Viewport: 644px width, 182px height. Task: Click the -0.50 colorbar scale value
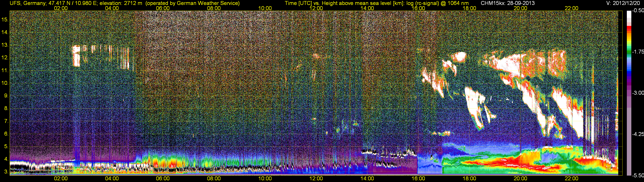(638, 10)
